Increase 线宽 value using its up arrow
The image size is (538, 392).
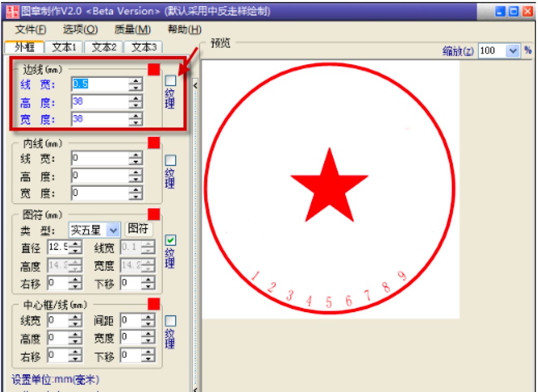[136, 81]
